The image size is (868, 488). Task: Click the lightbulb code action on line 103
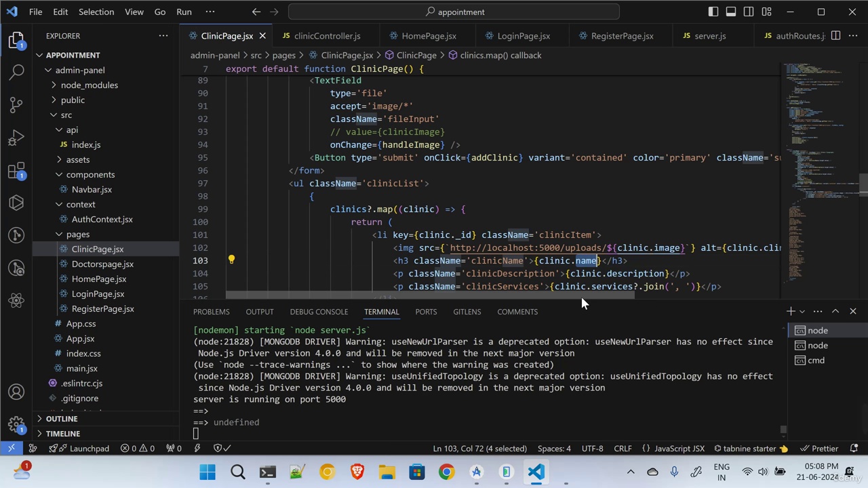(231, 260)
